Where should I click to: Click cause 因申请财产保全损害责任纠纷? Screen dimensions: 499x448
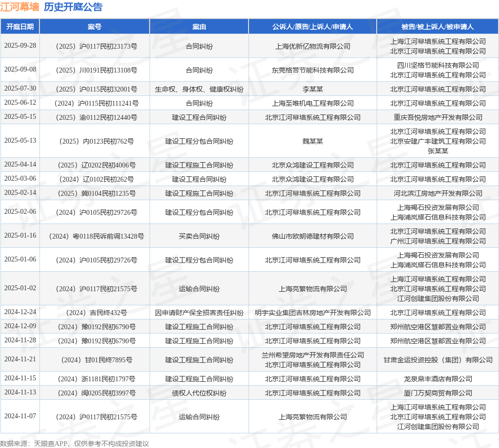(199, 313)
